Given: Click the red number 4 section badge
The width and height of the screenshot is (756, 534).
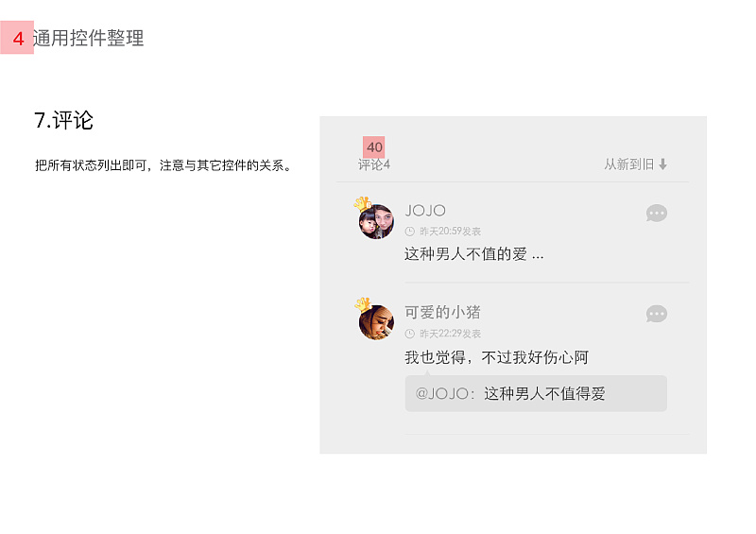Looking at the screenshot, I should 17,38.
